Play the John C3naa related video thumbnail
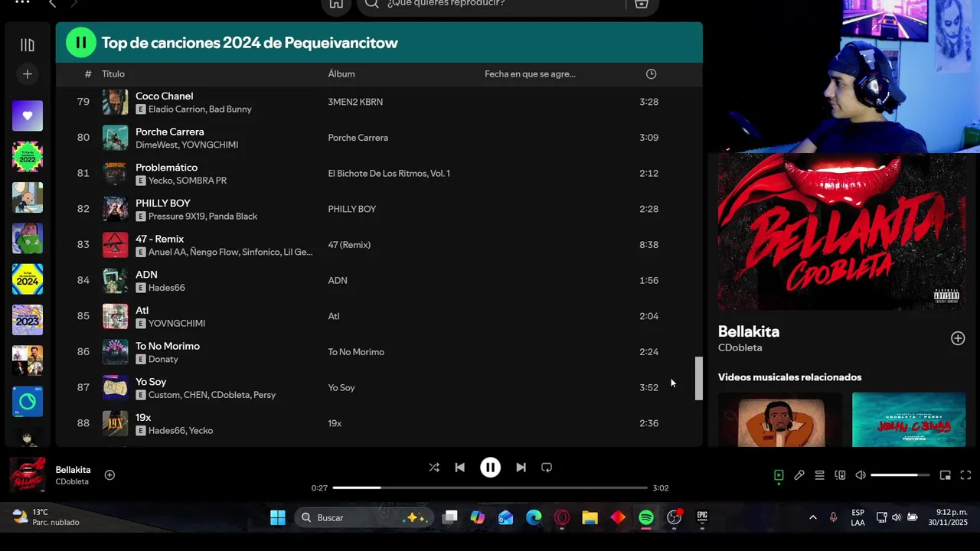Viewport: 980px width, 551px height. [x=909, y=419]
